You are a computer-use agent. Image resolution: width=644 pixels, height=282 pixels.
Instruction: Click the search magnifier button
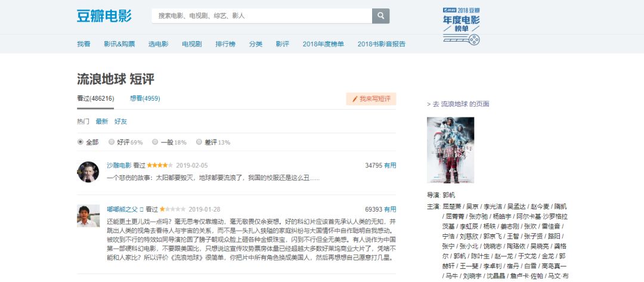[x=380, y=16]
